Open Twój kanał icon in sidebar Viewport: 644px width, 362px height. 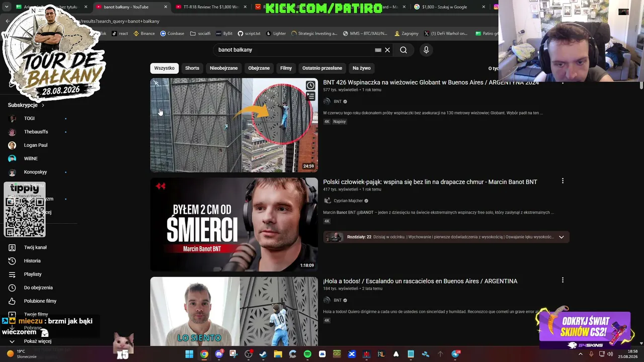(12, 247)
